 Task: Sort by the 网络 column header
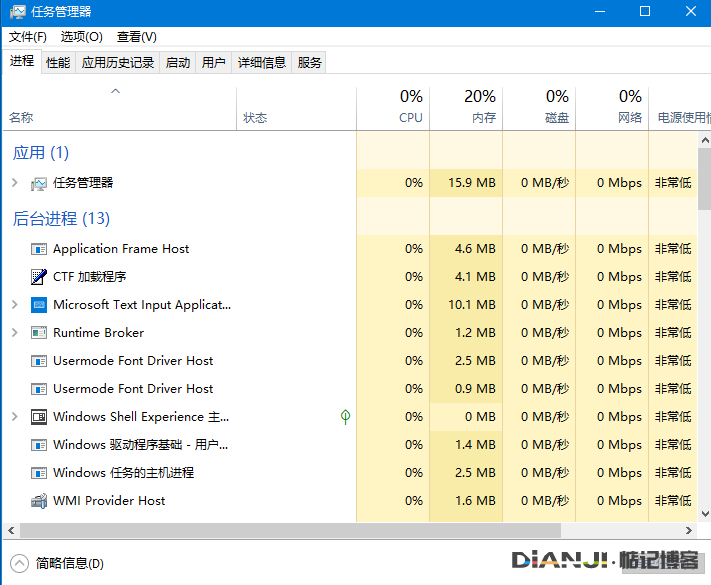[612, 108]
